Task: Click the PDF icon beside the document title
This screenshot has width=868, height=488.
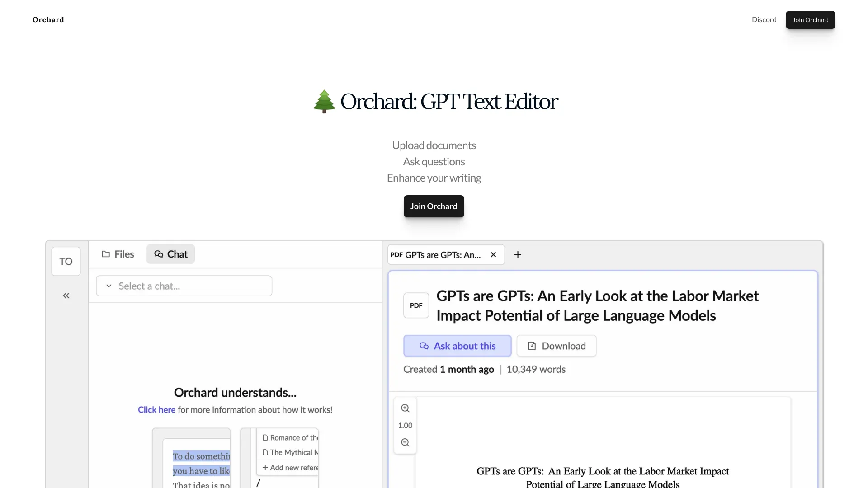Action: [416, 305]
